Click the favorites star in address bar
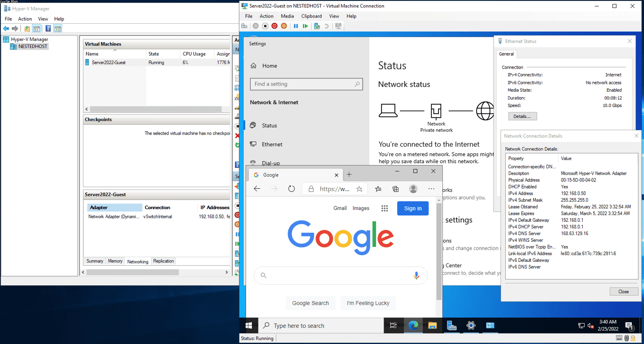The height and width of the screenshot is (344, 644). click(x=359, y=189)
